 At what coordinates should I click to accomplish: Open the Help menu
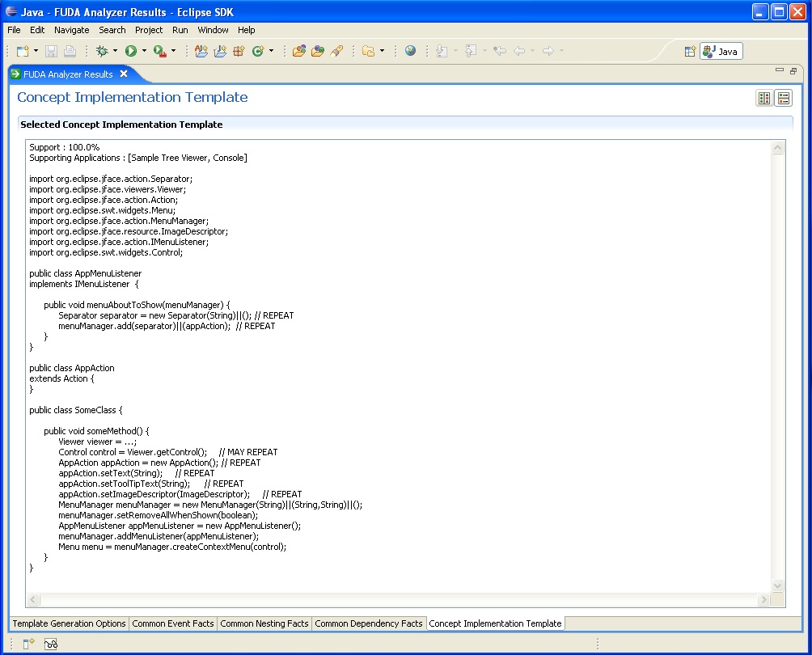click(x=247, y=30)
